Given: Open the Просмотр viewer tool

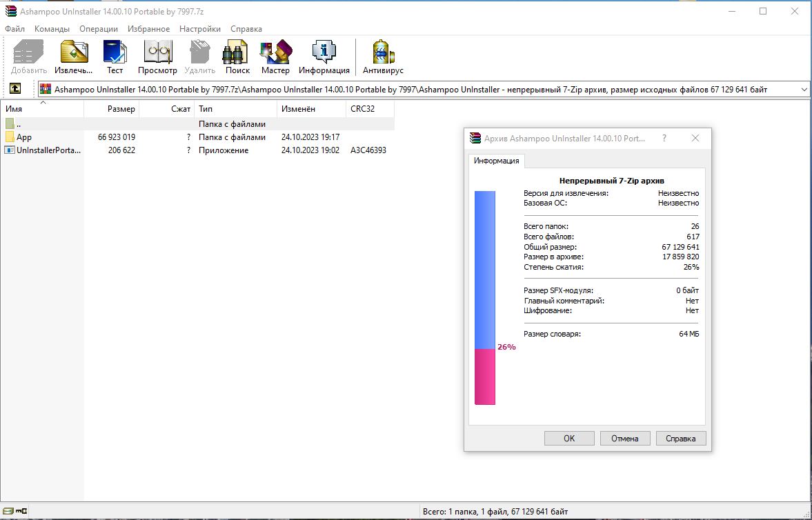Looking at the screenshot, I should coord(157,57).
